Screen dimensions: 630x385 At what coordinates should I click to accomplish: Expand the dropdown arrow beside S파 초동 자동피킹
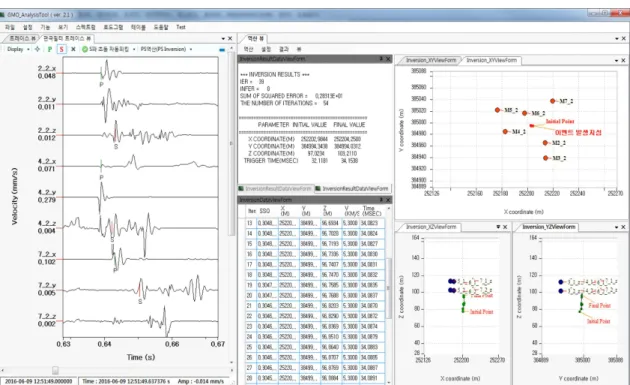click(134, 49)
